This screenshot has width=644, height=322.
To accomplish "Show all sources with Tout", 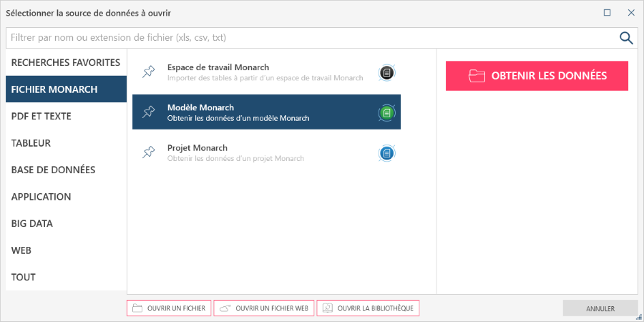I will (x=23, y=277).
